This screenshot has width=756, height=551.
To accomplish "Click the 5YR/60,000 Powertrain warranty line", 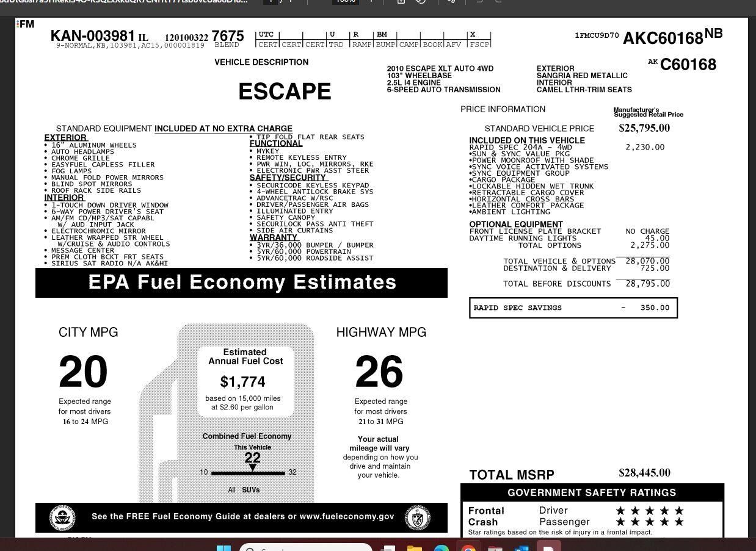I will pyautogui.click(x=300, y=251).
